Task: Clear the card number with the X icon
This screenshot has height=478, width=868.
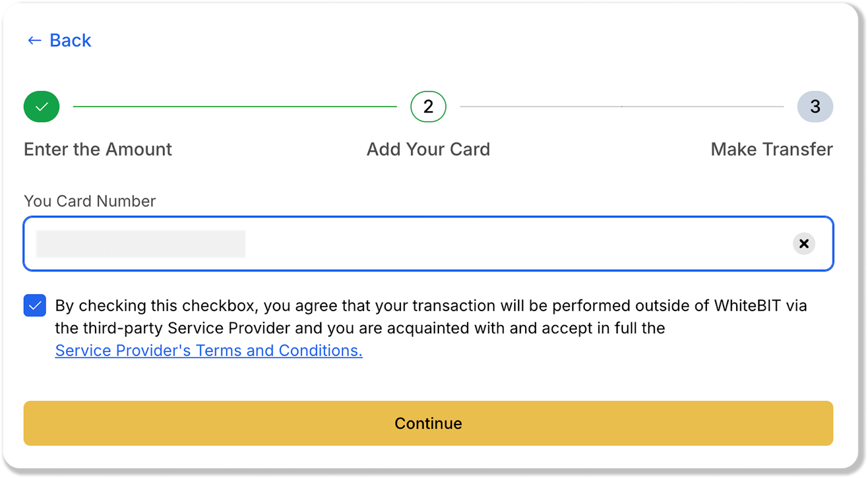Action: [804, 244]
